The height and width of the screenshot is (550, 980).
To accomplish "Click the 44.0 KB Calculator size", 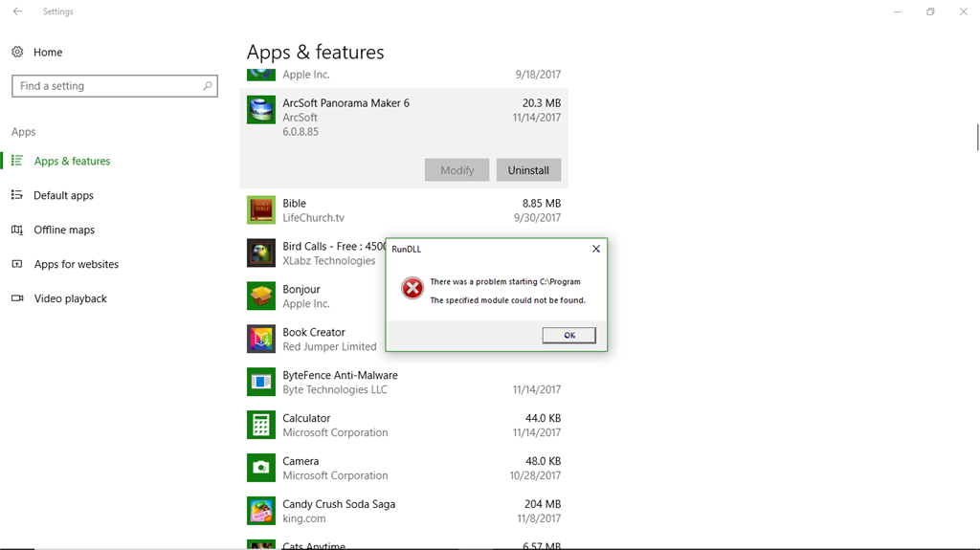I will pyautogui.click(x=543, y=417).
